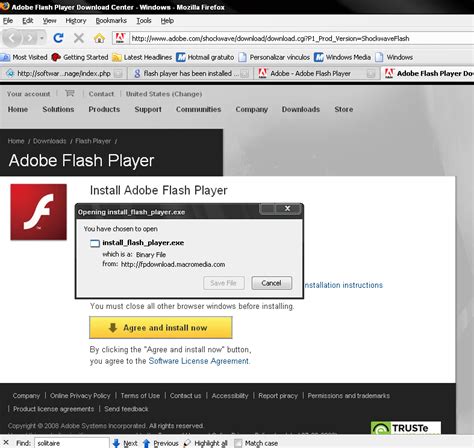Open the Online Privacy Policy footer link

click(x=80, y=396)
